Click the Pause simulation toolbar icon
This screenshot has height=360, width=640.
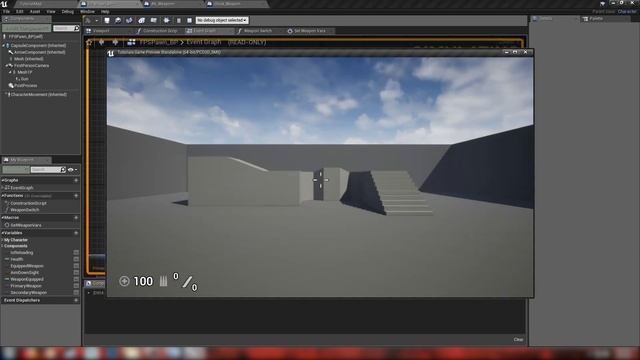[178, 20]
